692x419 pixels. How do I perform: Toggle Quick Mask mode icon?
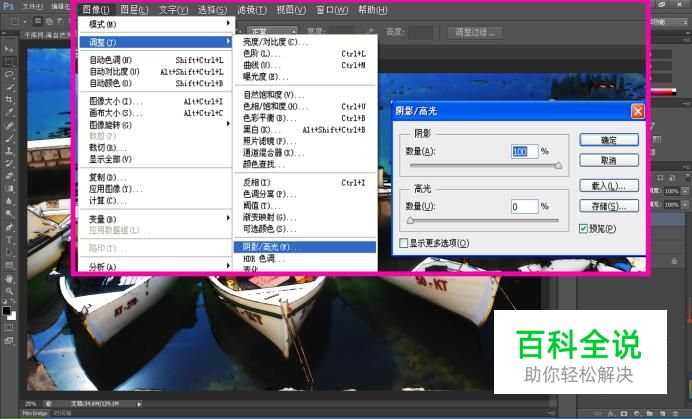pos(9,328)
